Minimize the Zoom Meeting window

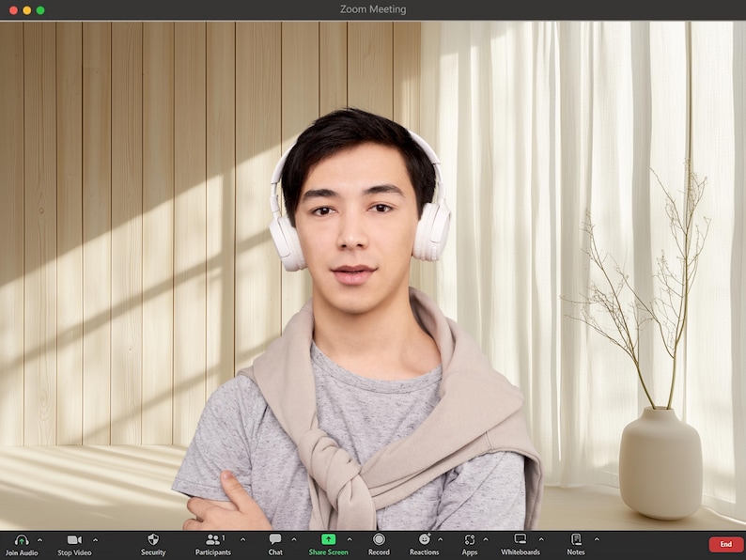27,10
